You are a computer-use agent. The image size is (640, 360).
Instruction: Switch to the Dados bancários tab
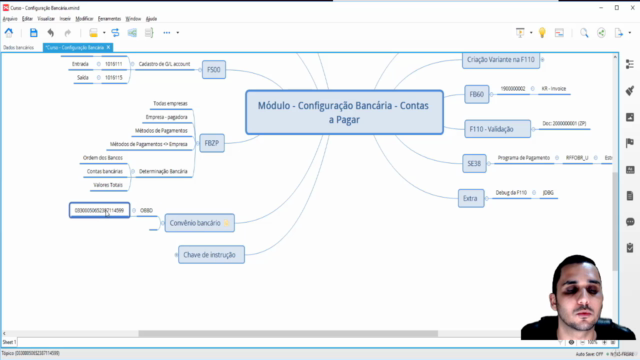coord(18,48)
